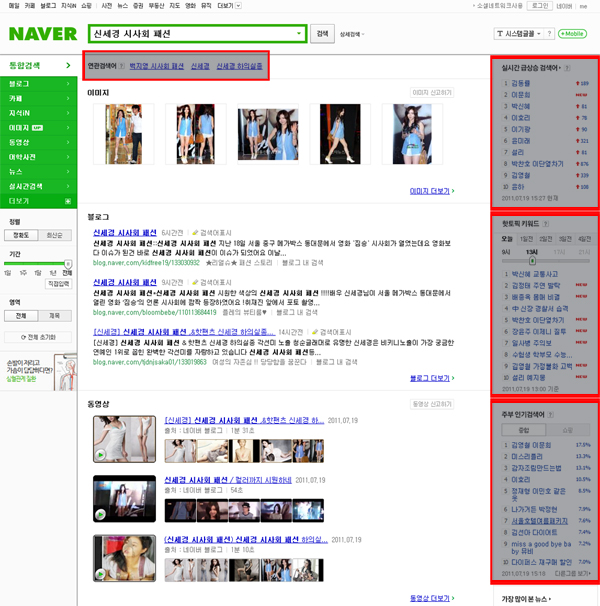Click related search link 신세경 하의실종
This screenshot has height=606, width=600.
[239, 66]
